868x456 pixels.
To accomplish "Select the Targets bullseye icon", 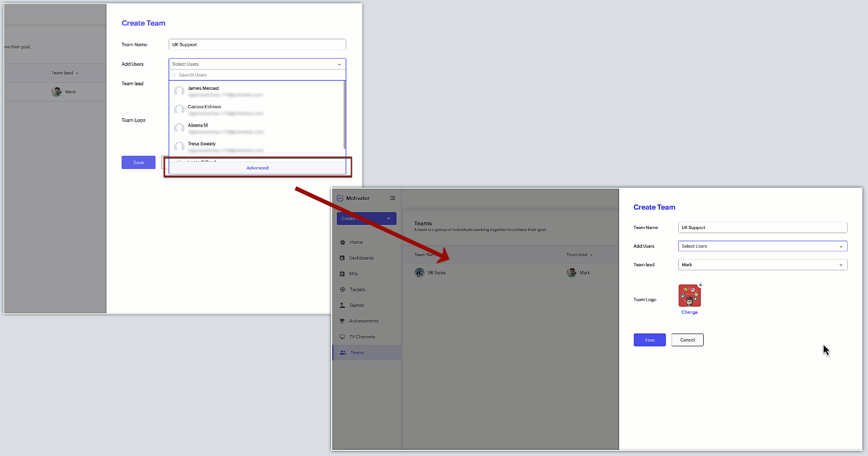I will click(x=342, y=290).
